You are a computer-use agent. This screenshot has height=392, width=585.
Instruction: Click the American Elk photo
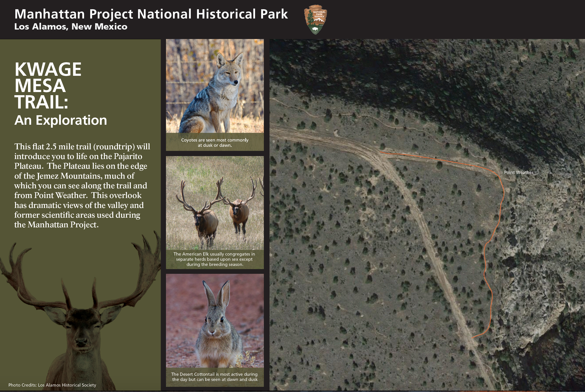click(215, 203)
